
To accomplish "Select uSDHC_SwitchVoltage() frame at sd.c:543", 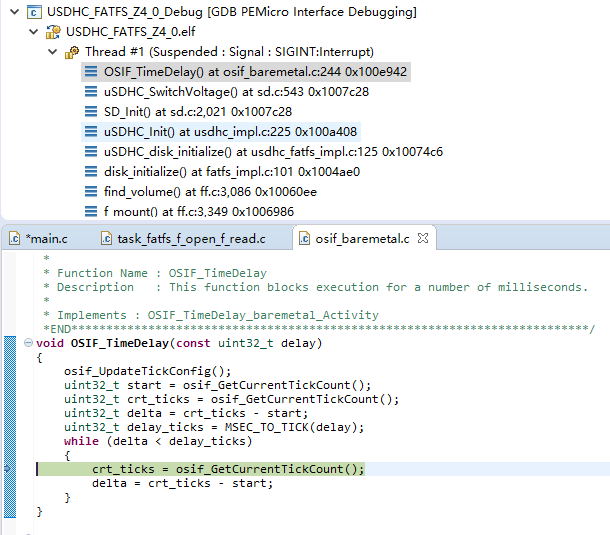I will [236, 92].
